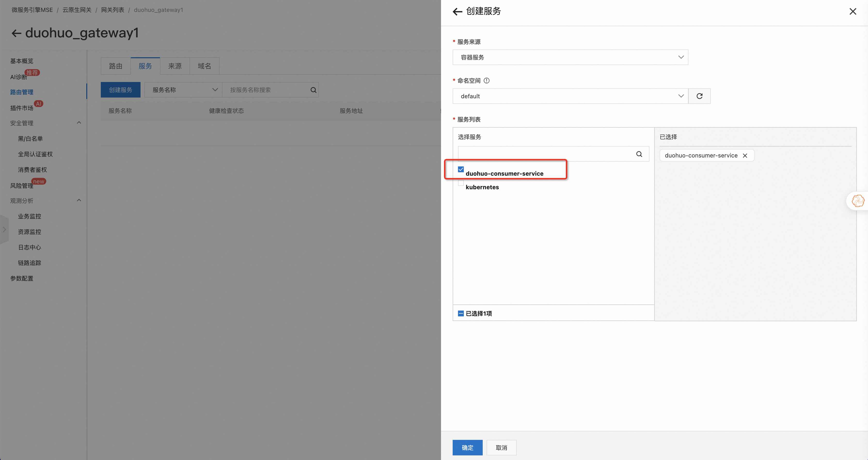Toggle the 已选择1项 select-all checkbox
Viewport: 868px width, 460px height.
[461, 314]
